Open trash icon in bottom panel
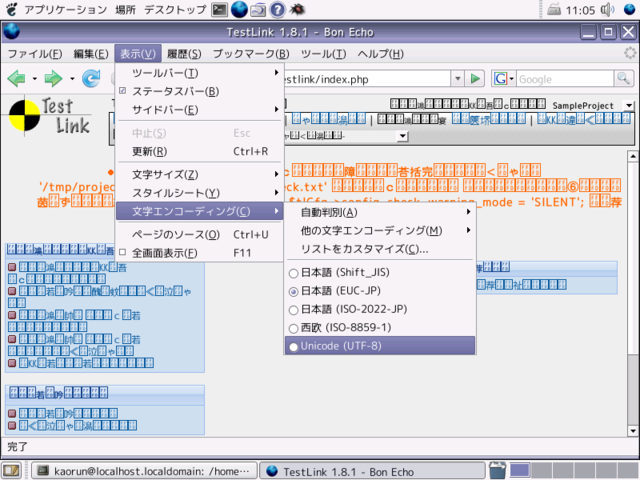The height and width of the screenshot is (480, 640). 497,470
